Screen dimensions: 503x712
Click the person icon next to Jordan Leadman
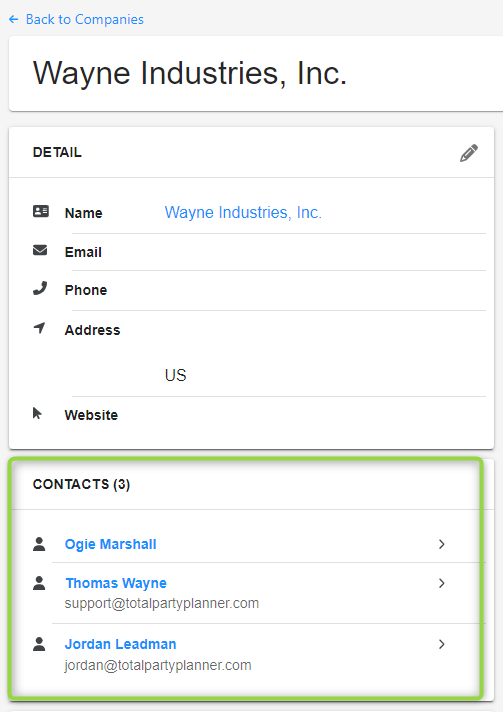tap(39, 644)
